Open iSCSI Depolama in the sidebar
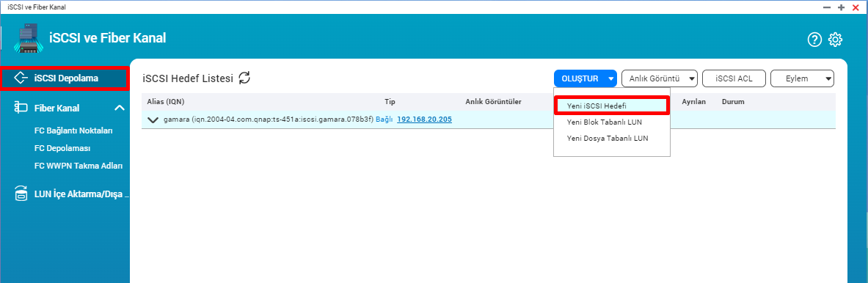Screen dimensions: 868x283 (x=65, y=78)
